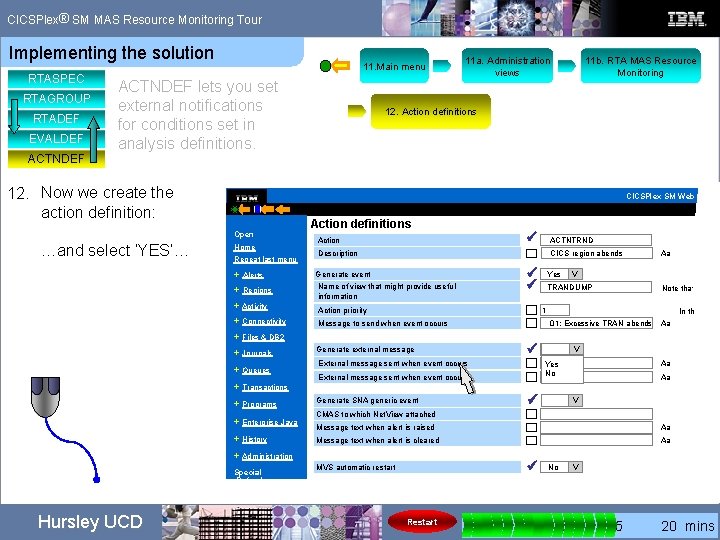Tick the Action priority checkbox

(x=531, y=310)
